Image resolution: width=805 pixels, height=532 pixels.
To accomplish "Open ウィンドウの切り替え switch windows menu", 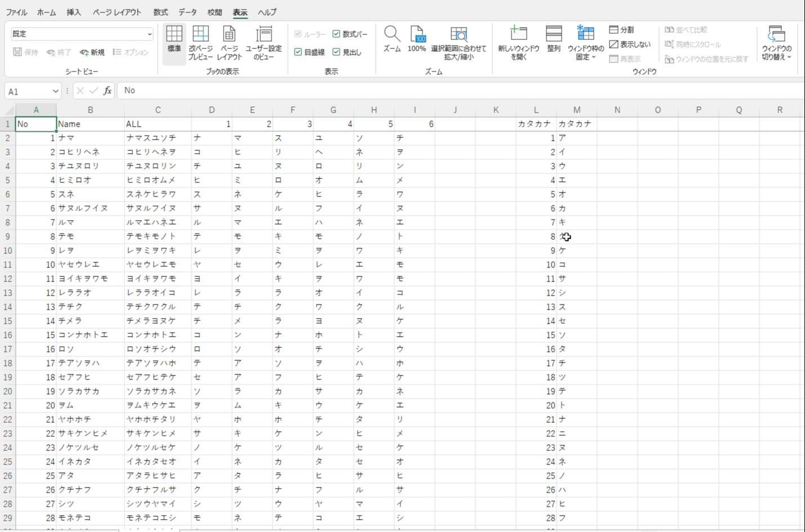I will 777,43.
